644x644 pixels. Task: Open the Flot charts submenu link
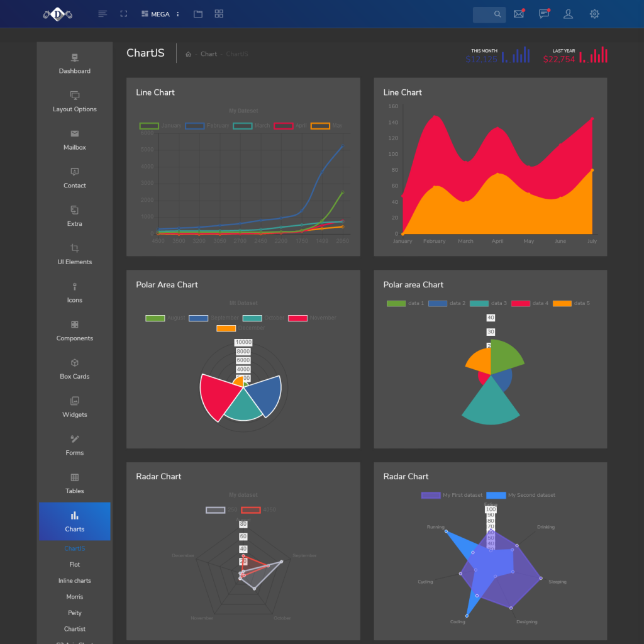[x=74, y=565]
